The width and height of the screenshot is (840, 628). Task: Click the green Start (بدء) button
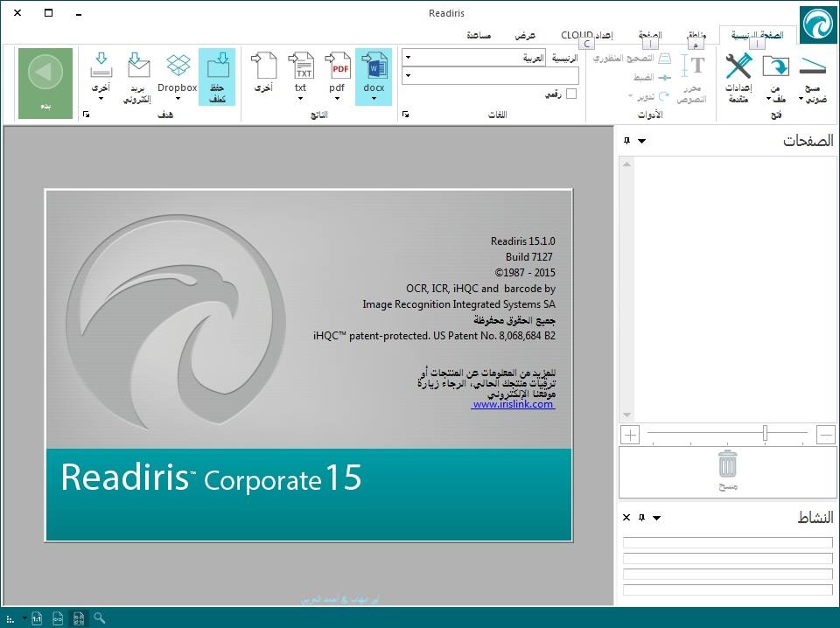(x=45, y=83)
